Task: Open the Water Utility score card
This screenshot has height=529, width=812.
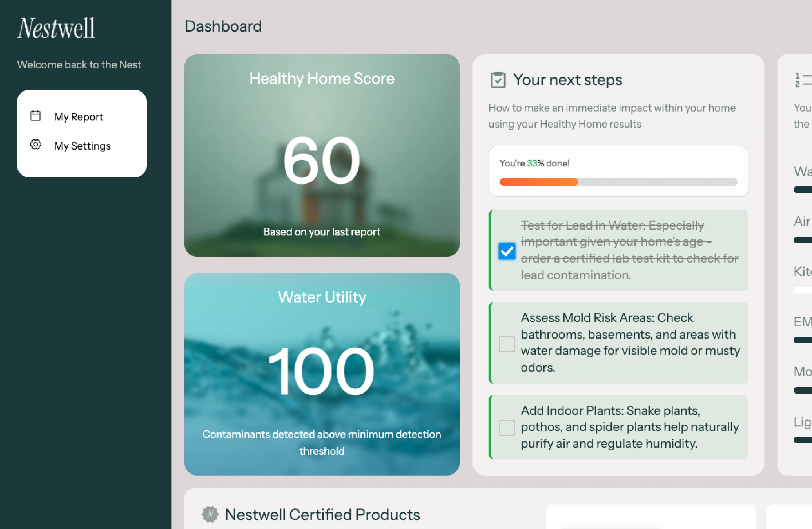Action: pos(322,374)
